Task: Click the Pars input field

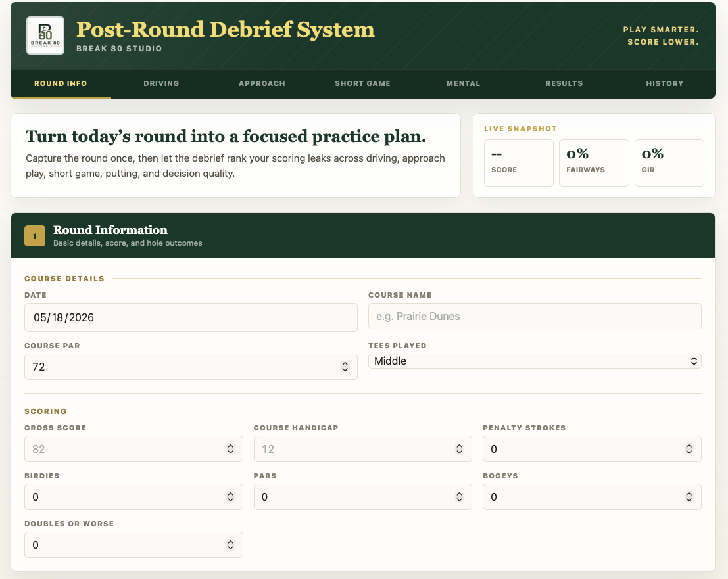Action: coord(362,497)
